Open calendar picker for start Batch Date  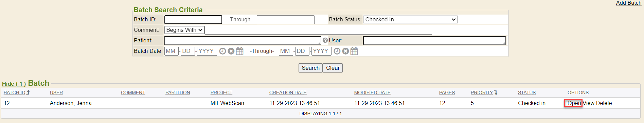coord(240,51)
